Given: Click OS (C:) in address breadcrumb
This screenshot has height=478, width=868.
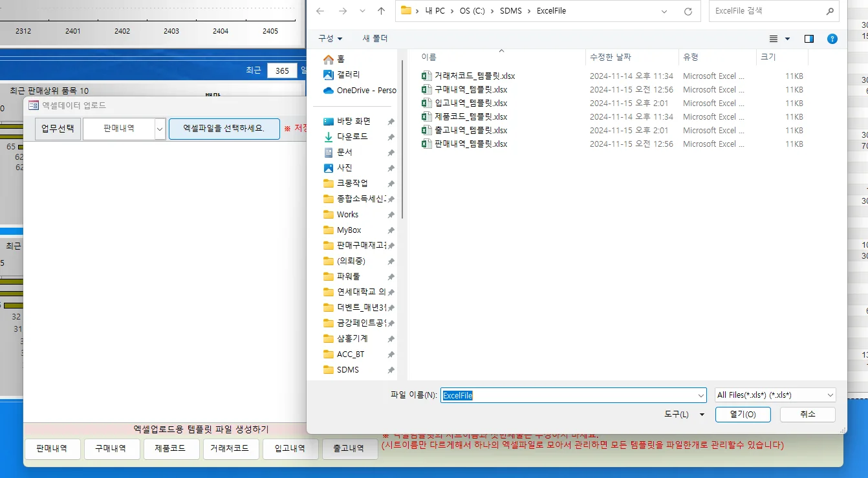Looking at the screenshot, I should [x=472, y=11].
